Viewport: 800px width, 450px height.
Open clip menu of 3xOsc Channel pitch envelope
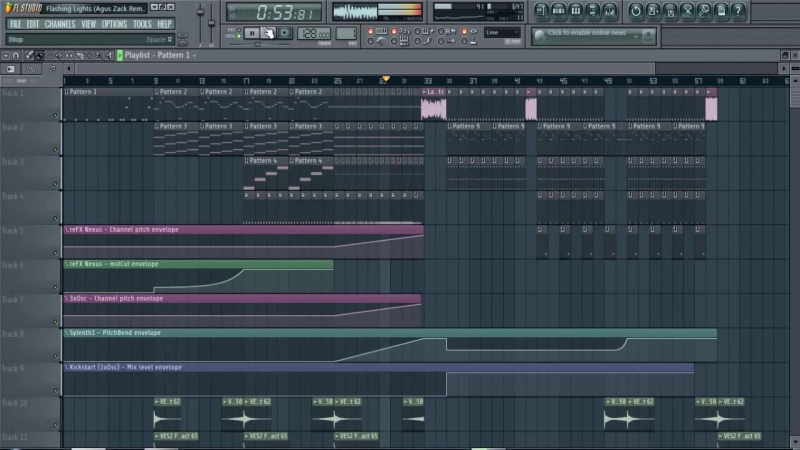tap(67, 298)
